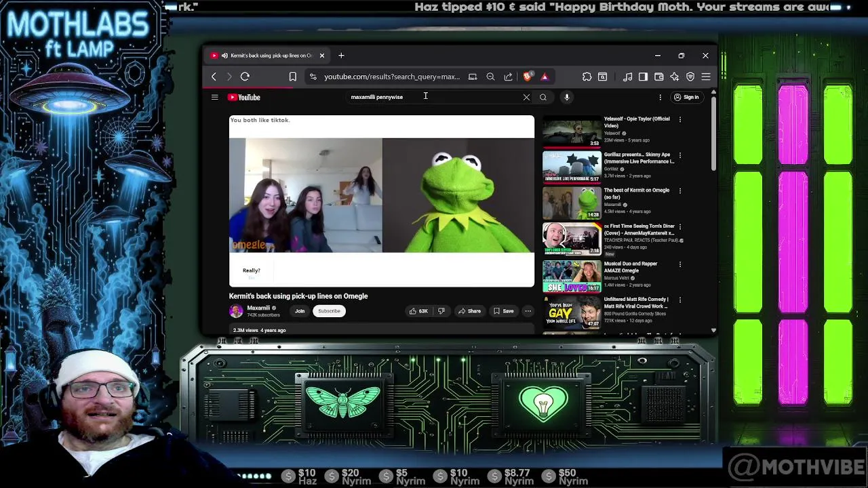Clear the YouTube search text with the X
This screenshot has height=488, width=868.
click(526, 97)
